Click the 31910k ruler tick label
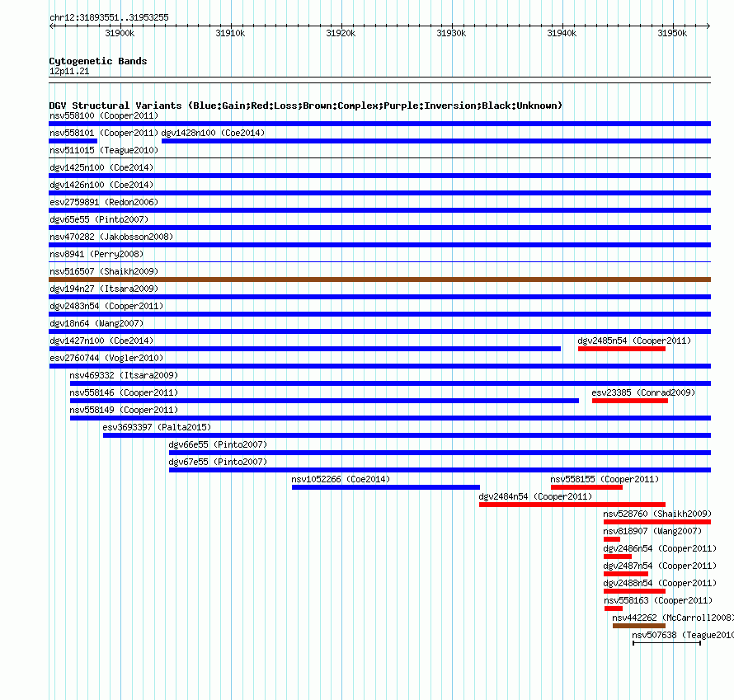This screenshot has height=700, width=734. point(230,33)
